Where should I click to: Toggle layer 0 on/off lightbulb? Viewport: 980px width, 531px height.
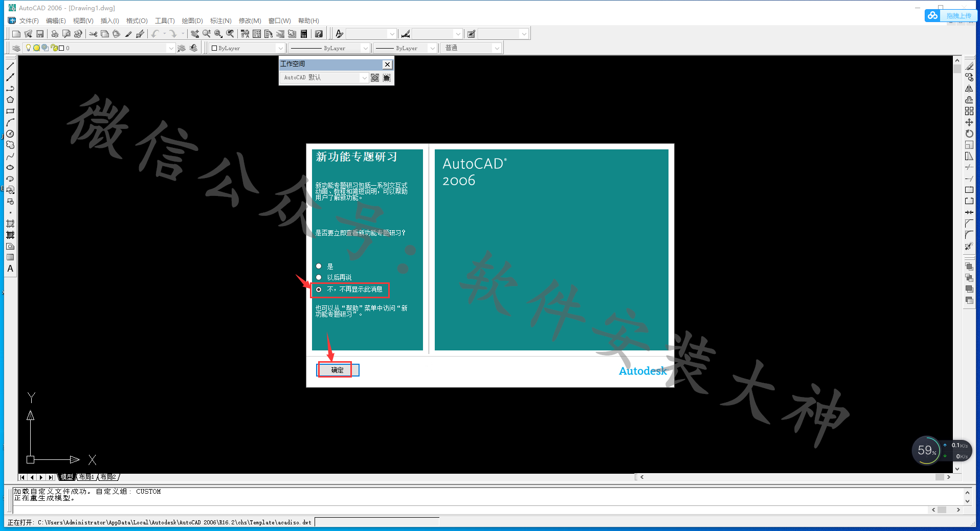(29, 48)
